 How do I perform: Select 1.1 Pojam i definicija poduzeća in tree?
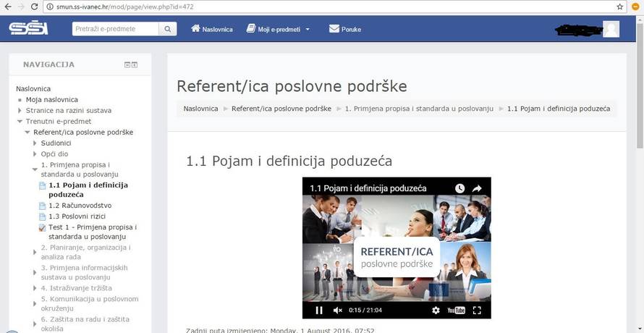click(88, 190)
